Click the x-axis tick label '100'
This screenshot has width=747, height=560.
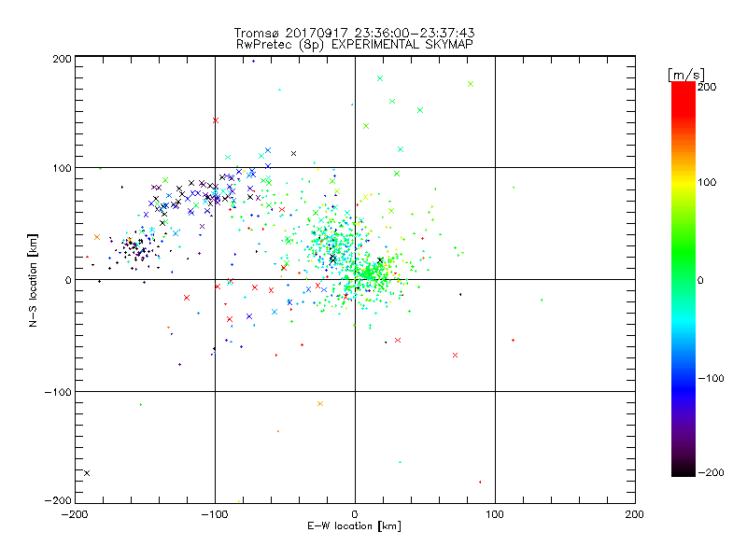click(x=495, y=514)
